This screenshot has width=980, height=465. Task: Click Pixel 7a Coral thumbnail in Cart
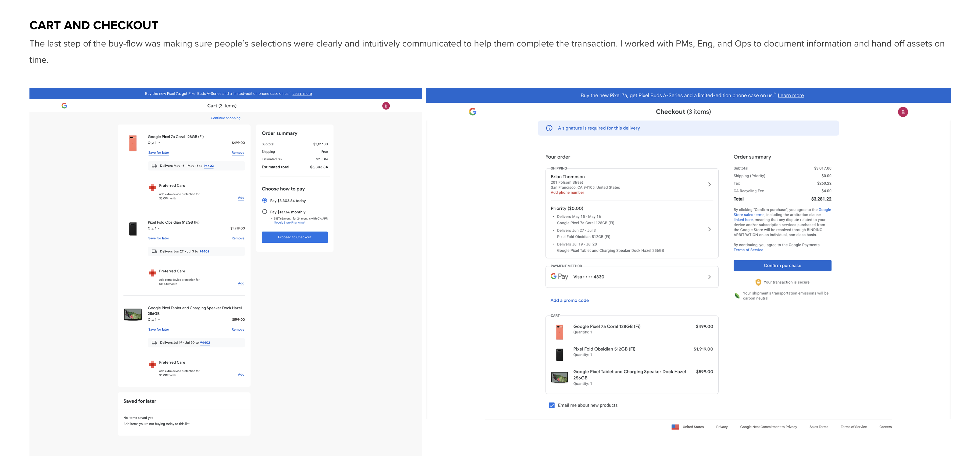pos(133,143)
